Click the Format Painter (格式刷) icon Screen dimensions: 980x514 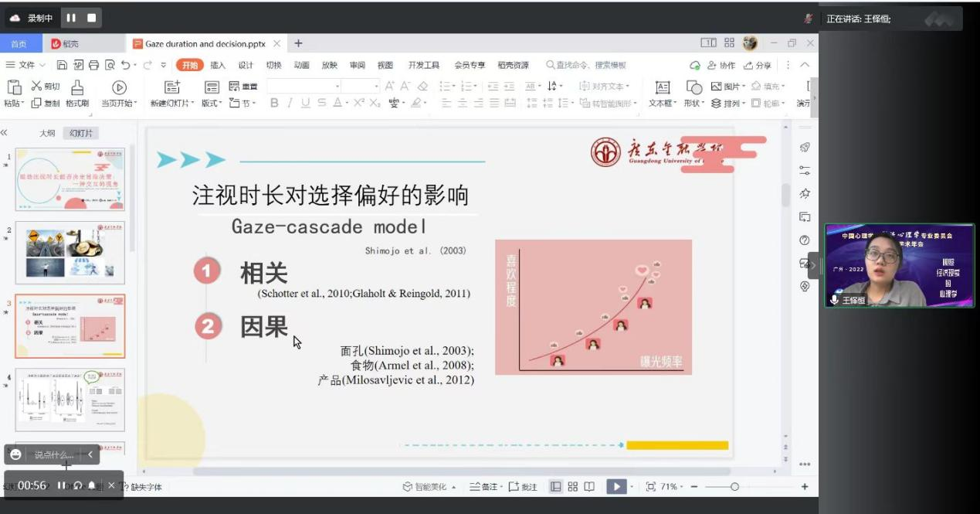pos(76,87)
